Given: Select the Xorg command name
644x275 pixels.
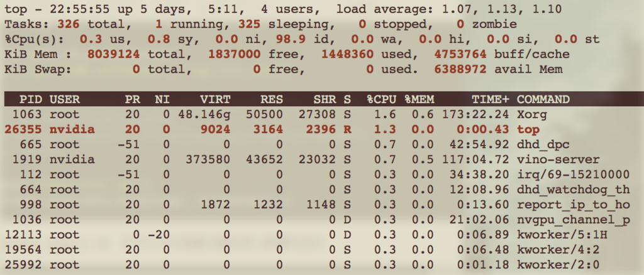Looking at the screenshot, I should tap(531, 114).
